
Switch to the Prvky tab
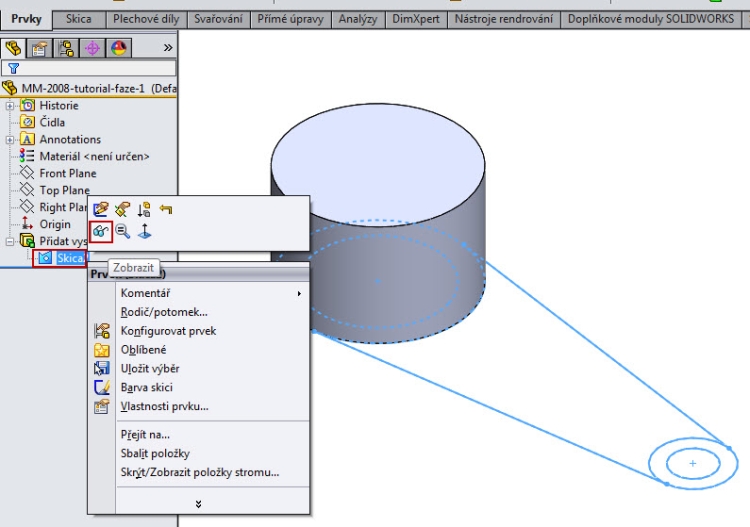point(26,19)
